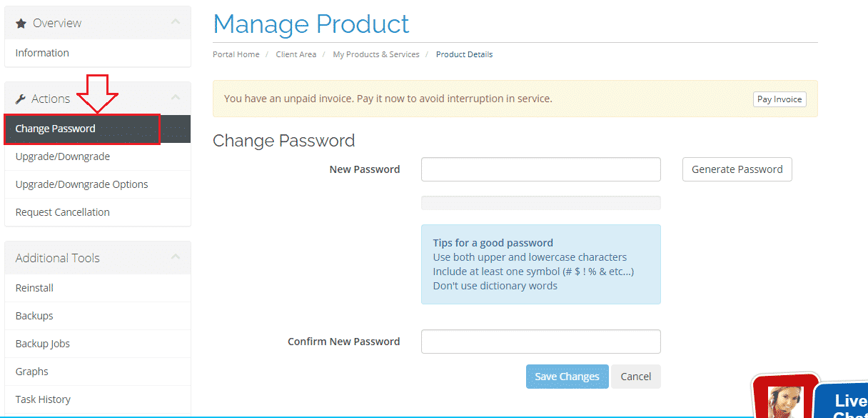Open the Live Chat widget avatar
This screenshot has width=868, height=418.
[x=785, y=399]
